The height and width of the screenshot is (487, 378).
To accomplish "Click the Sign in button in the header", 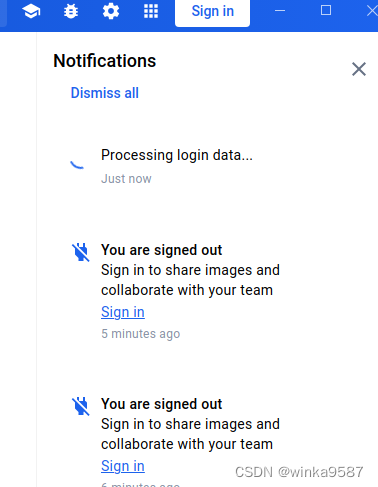I will 212,12.
